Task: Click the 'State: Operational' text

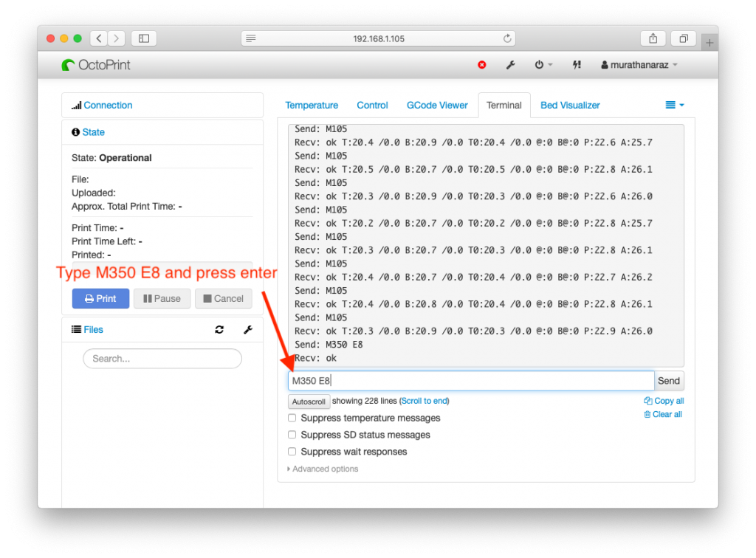Action: (111, 157)
